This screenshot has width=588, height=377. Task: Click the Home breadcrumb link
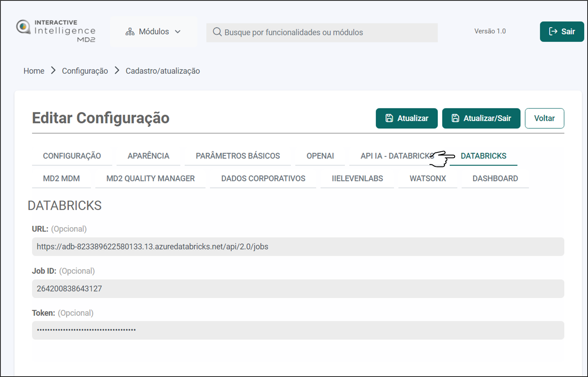[34, 71]
